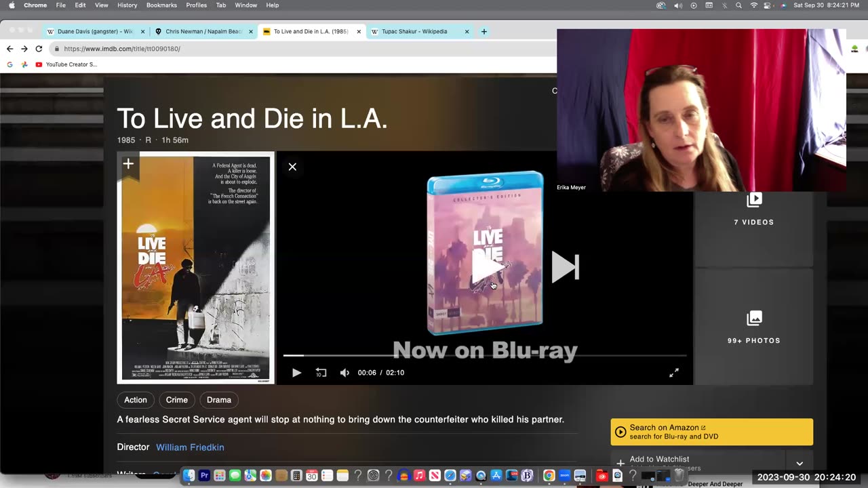The width and height of the screenshot is (868, 488).
Task: Open the Profiles menu
Action: click(x=197, y=5)
